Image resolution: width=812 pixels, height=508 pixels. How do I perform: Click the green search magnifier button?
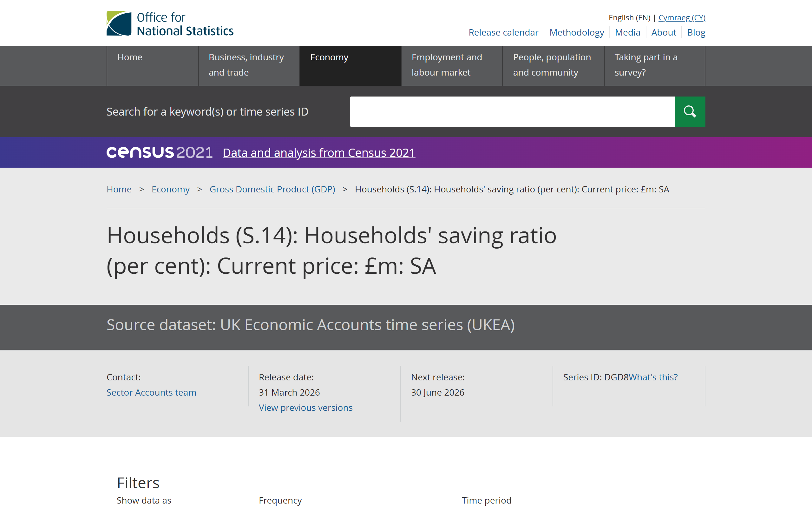(x=690, y=111)
